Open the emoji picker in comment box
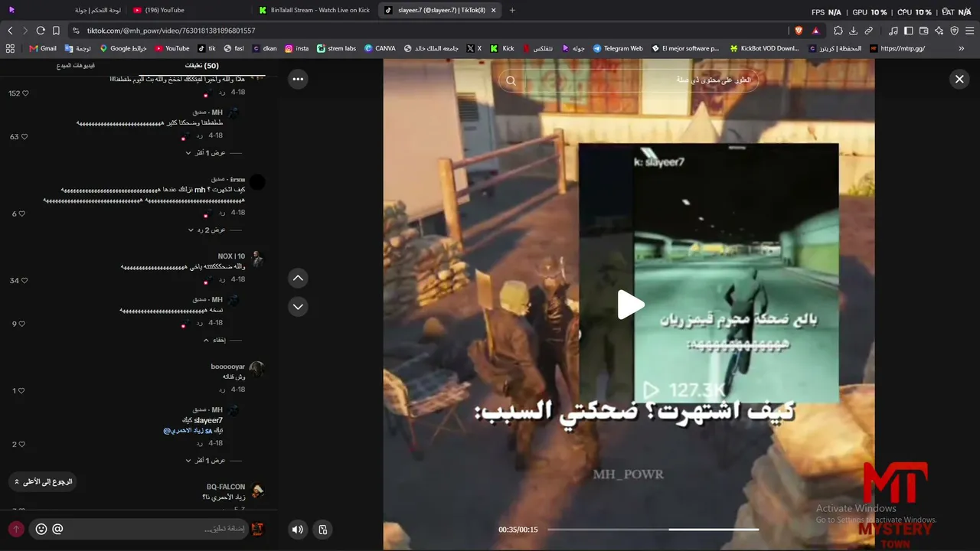The image size is (980, 551). pos(41,529)
